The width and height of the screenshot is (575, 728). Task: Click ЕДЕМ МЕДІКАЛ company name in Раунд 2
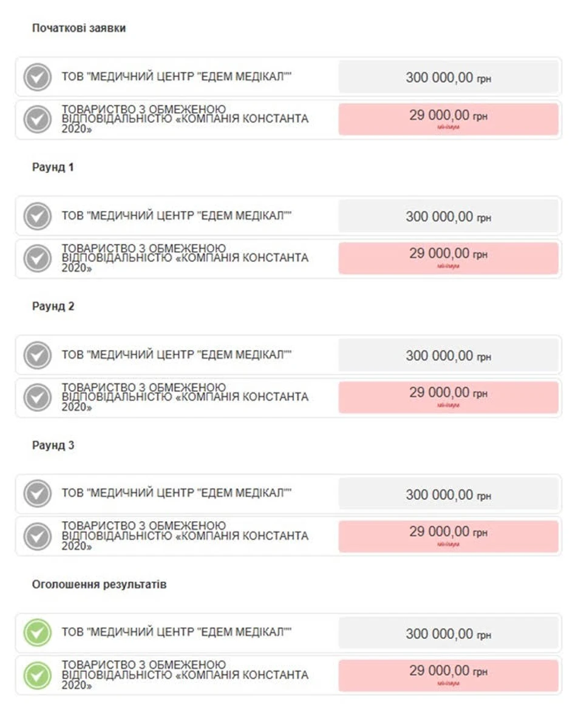click(177, 355)
